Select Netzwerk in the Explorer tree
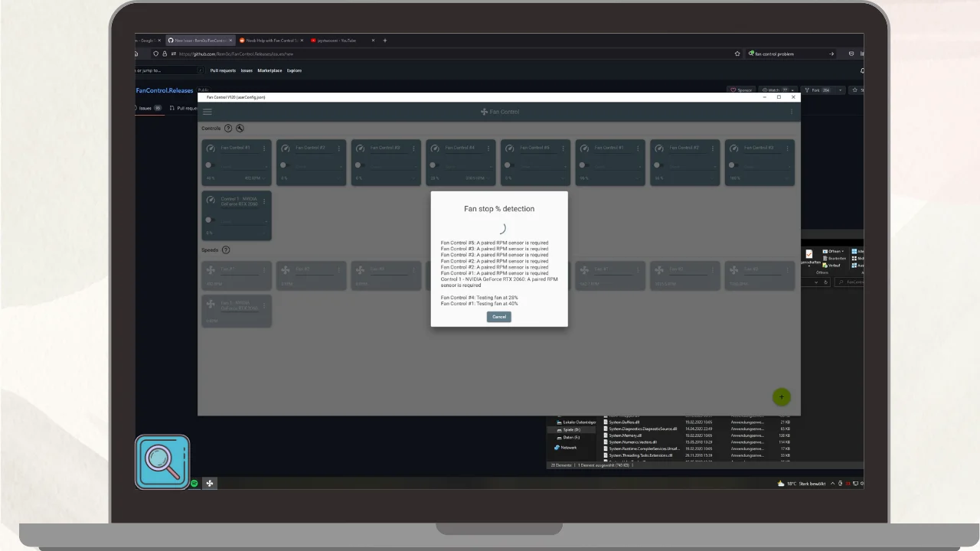 (x=568, y=448)
